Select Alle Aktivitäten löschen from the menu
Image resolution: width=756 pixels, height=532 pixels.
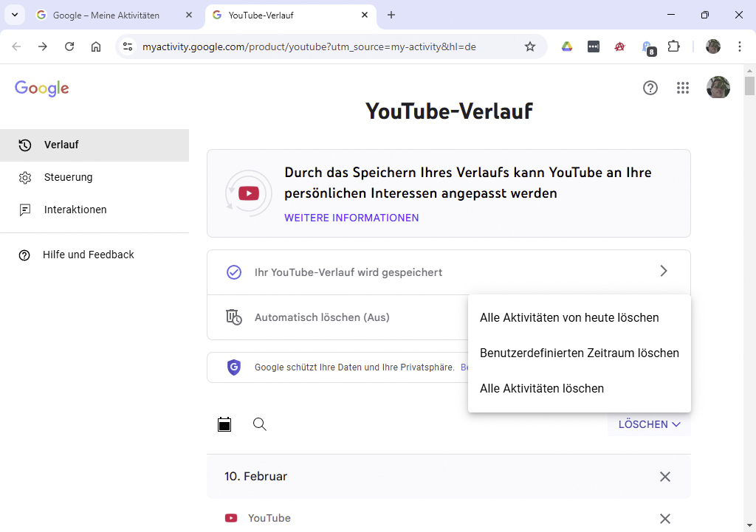coord(542,388)
